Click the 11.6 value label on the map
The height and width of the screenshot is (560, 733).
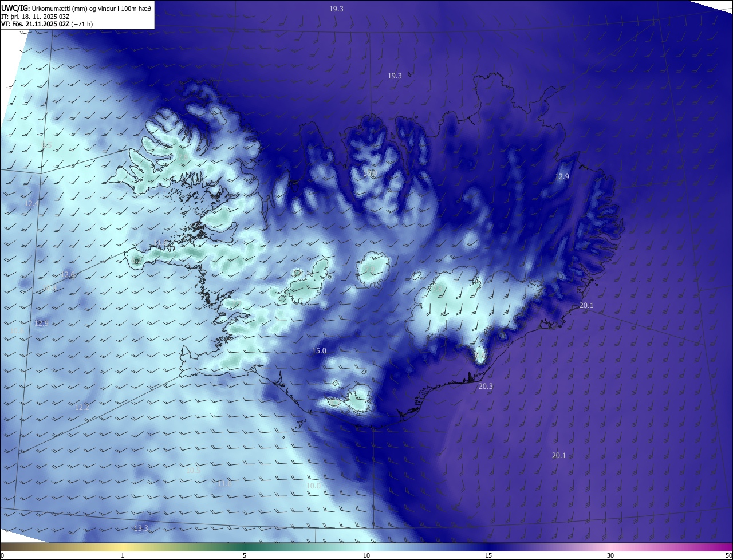[225, 484]
